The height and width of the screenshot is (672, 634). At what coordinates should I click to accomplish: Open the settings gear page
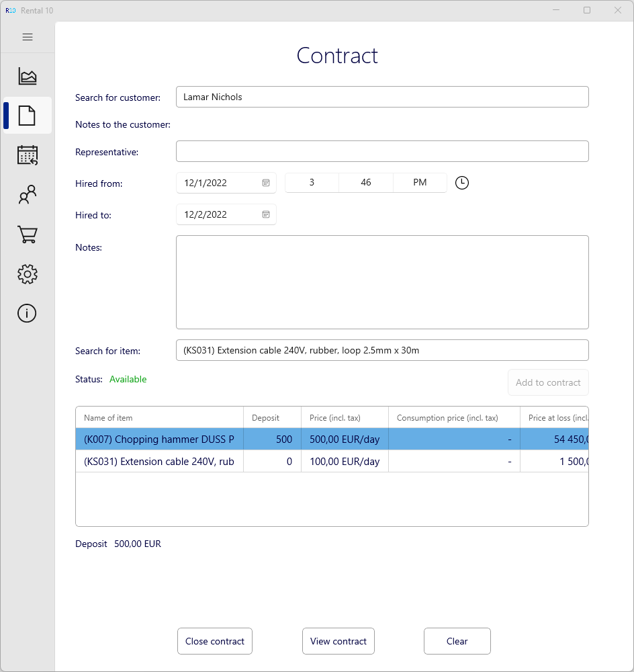28,274
